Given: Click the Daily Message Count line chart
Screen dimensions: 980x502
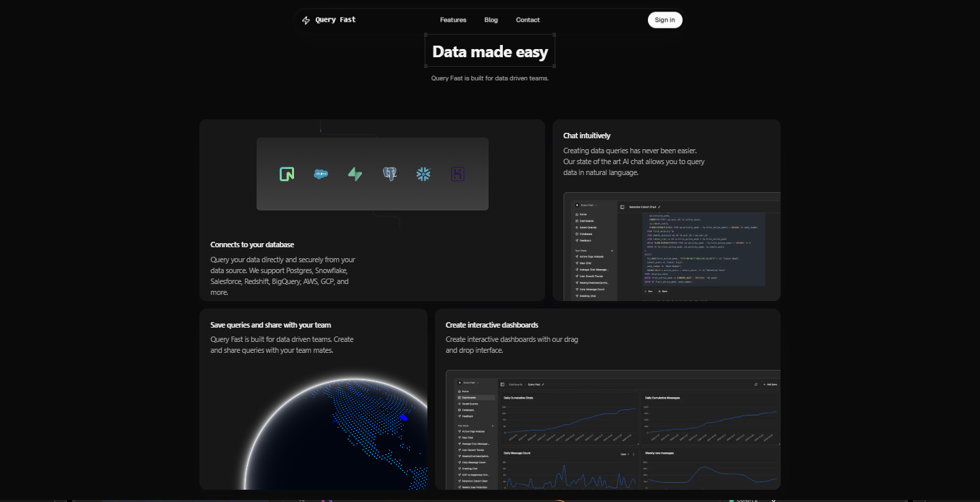Looking at the screenshot, I should tap(570, 476).
